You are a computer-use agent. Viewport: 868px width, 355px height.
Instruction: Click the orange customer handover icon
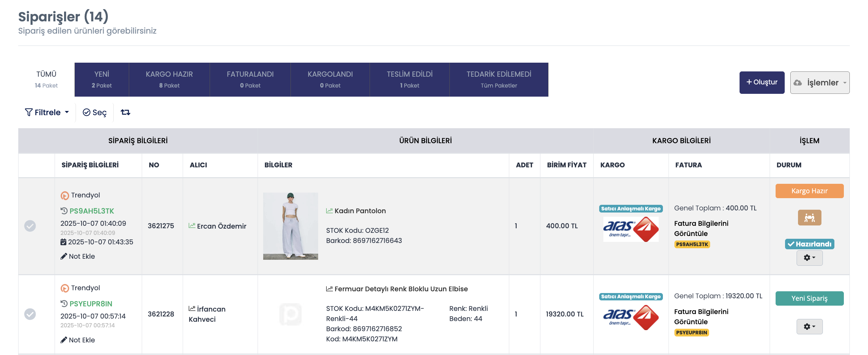point(809,217)
